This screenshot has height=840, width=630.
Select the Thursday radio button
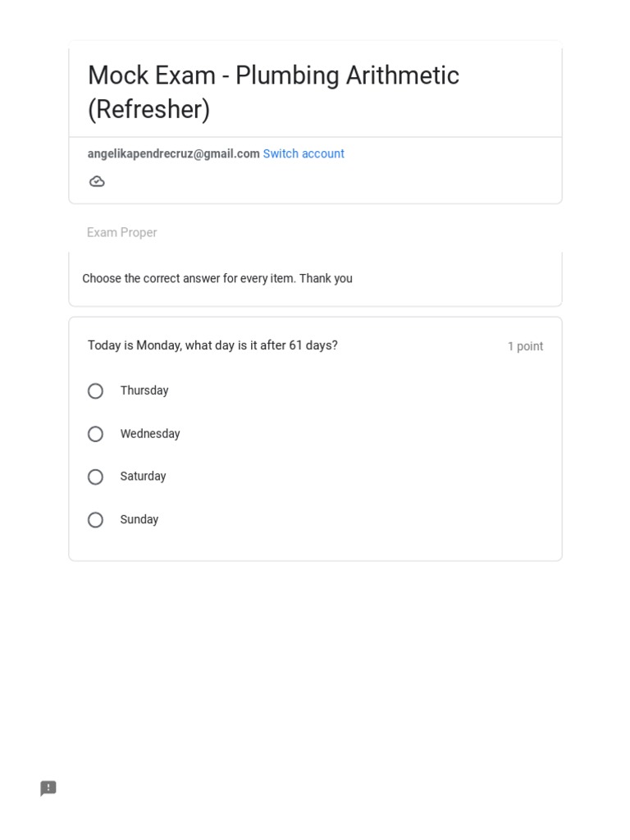pos(96,391)
